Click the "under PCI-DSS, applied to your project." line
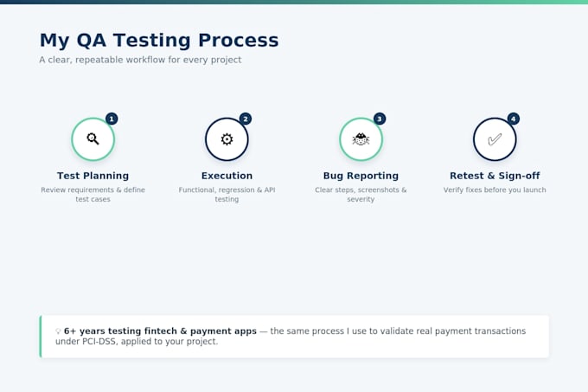Image resolution: width=588 pixels, height=392 pixels. coord(137,342)
